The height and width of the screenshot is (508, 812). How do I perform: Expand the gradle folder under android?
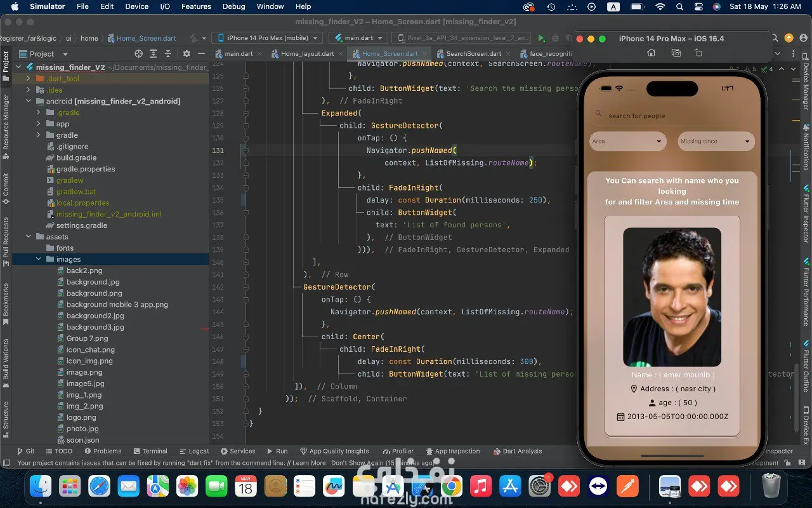tap(39, 135)
